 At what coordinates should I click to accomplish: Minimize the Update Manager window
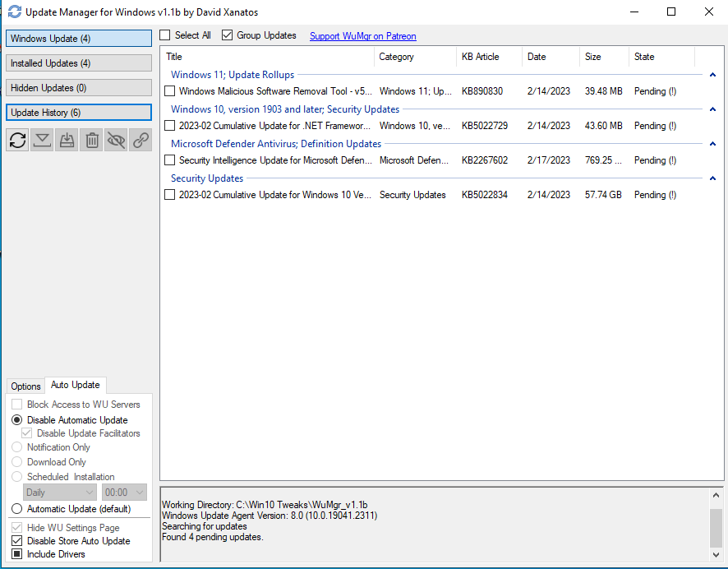click(634, 12)
